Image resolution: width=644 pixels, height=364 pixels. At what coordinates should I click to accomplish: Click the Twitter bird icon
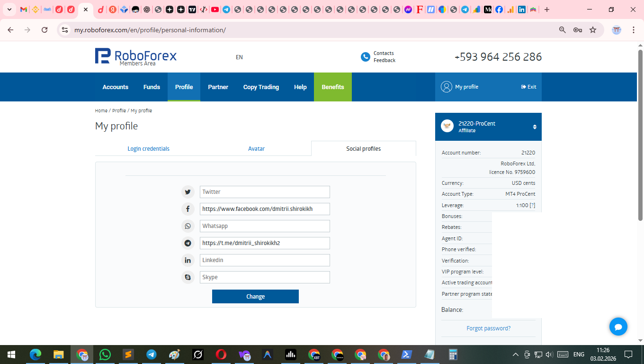(188, 192)
